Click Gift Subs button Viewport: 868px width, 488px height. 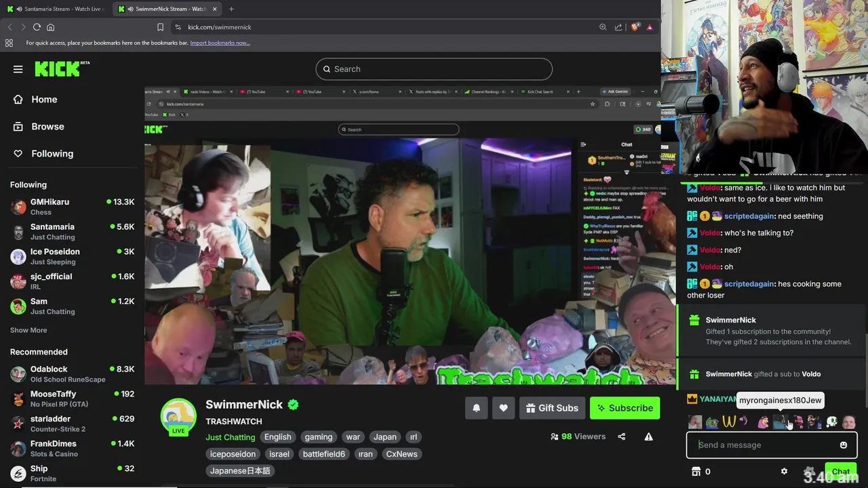(x=552, y=408)
